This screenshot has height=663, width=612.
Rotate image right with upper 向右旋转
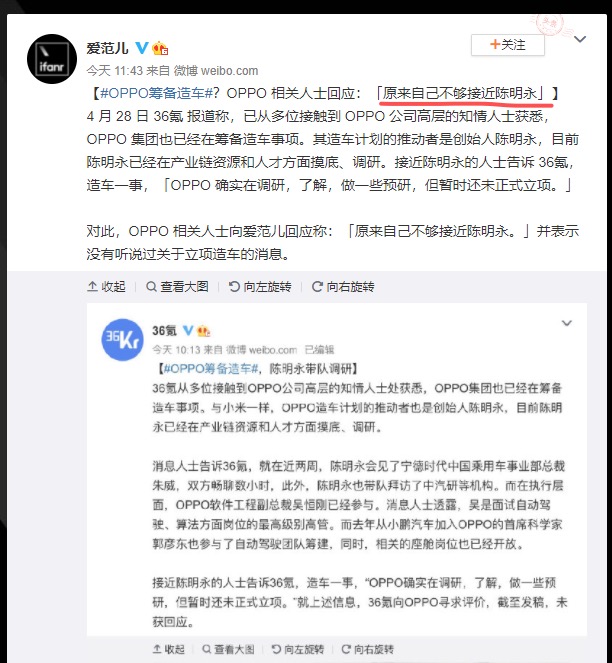[343, 287]
